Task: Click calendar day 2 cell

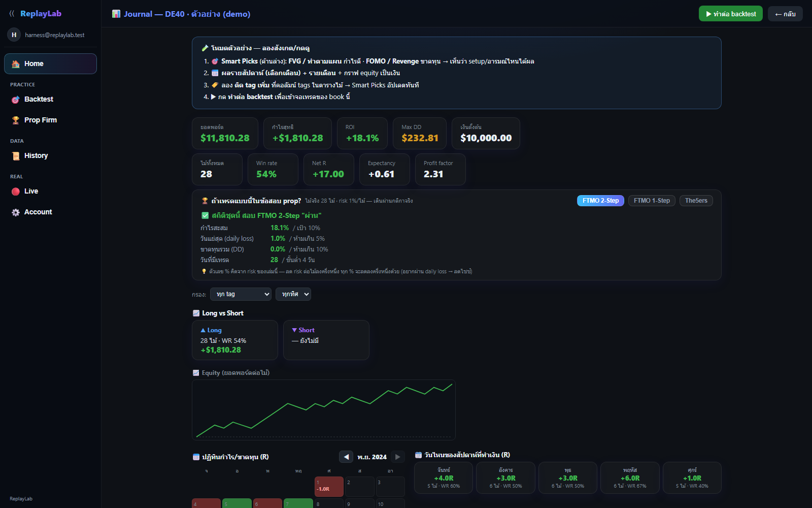Action: click(360, 487)
